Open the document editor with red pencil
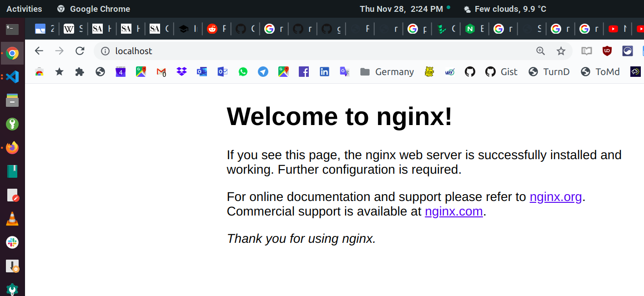The image size is (644, 296). (12, 195)
